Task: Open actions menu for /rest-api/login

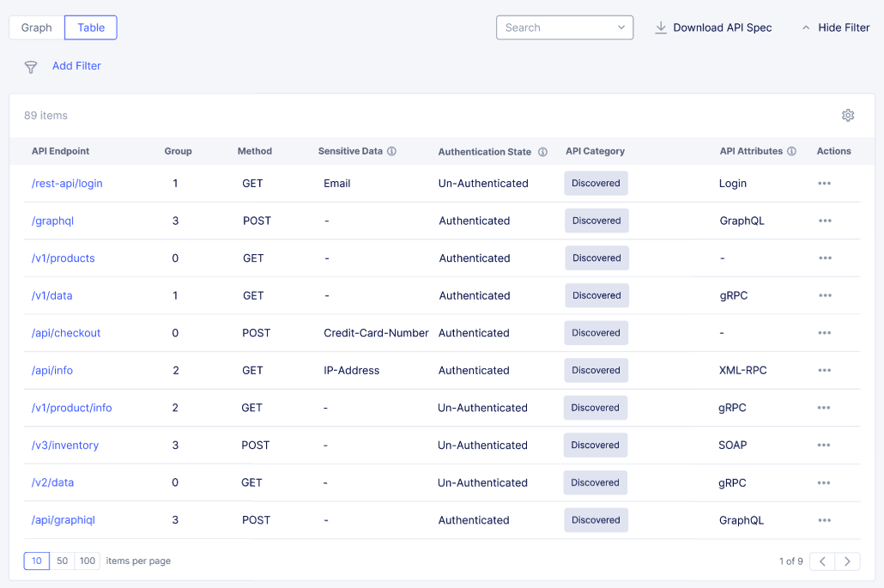Action: (x=825, y=183)
